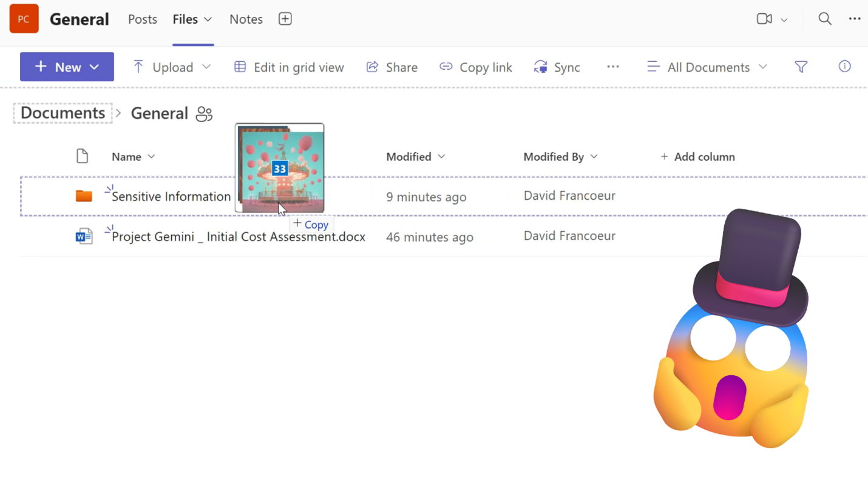Switch to the Posts tab
Image resolution: width=868 pixels, height=491 pixels.
143,19
